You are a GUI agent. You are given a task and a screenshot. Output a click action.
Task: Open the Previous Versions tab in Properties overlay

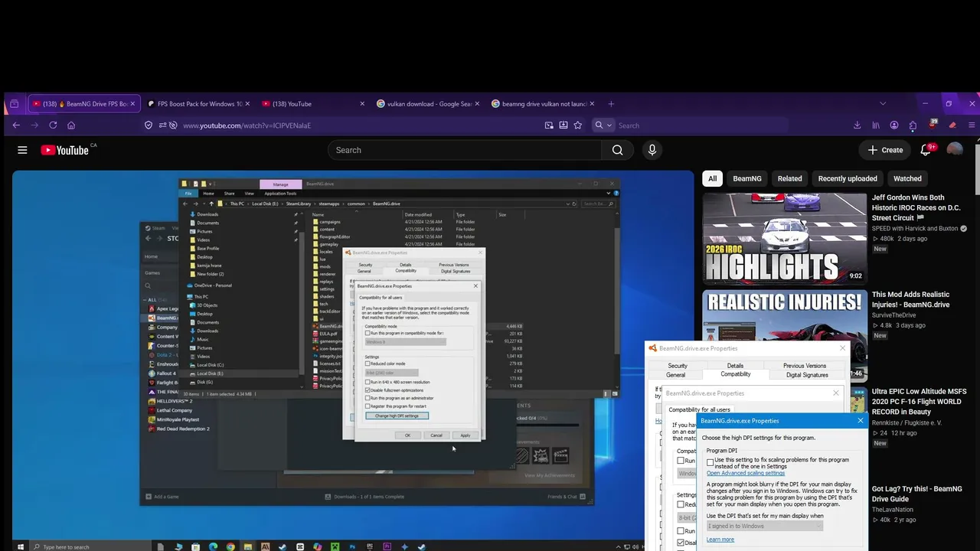(x=805, y=366)
